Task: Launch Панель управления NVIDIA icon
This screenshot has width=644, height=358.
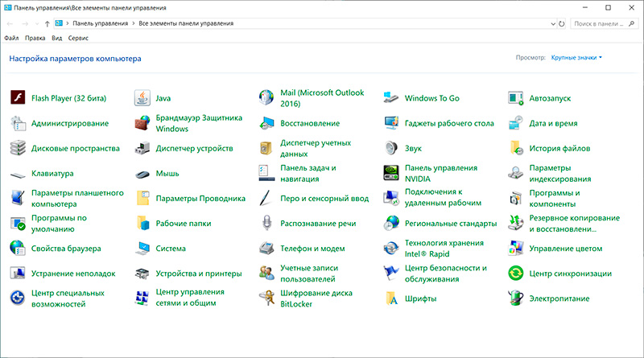Action: 391,173
